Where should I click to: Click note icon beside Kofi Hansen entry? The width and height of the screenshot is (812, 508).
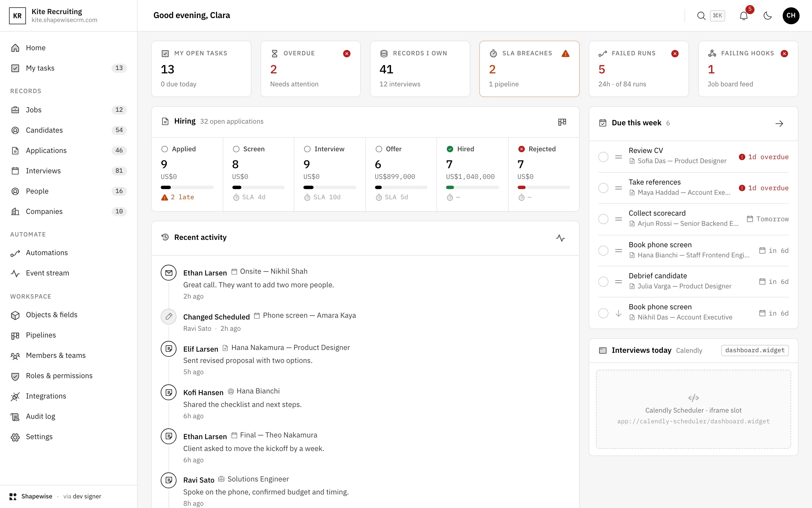(169, 392)
